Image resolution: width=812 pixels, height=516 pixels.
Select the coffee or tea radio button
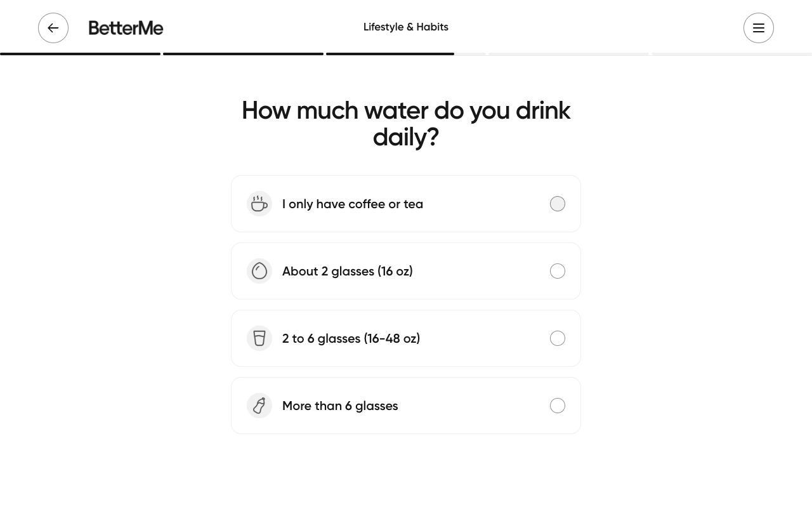click(558, 204)
